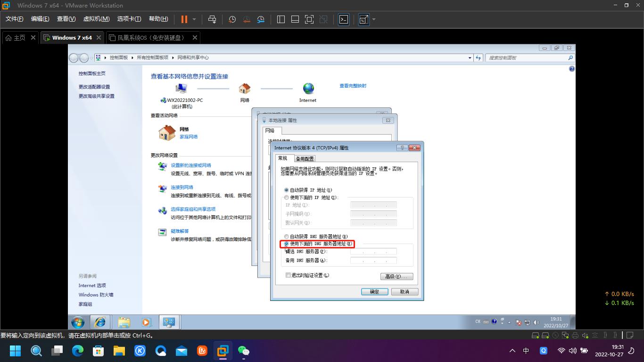Show the thumbnail bar icon
This screenshot has width=644, height=362.
pyautogui.click(x=295, y=19)
